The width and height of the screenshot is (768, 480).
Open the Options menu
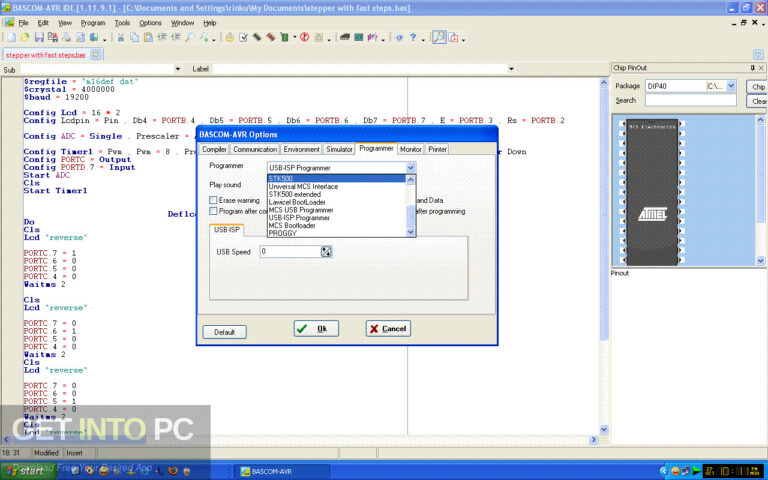click(x=150, y=23)
